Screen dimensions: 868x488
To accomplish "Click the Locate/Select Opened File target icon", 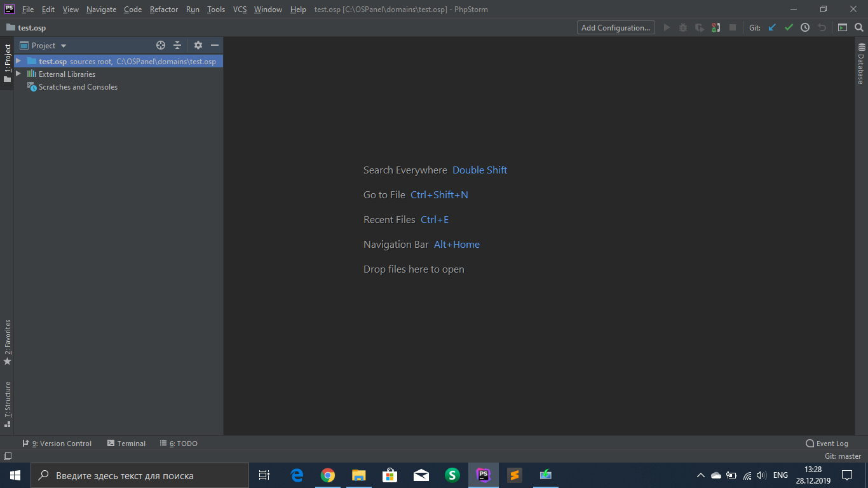I will click(x=161, y=45).
